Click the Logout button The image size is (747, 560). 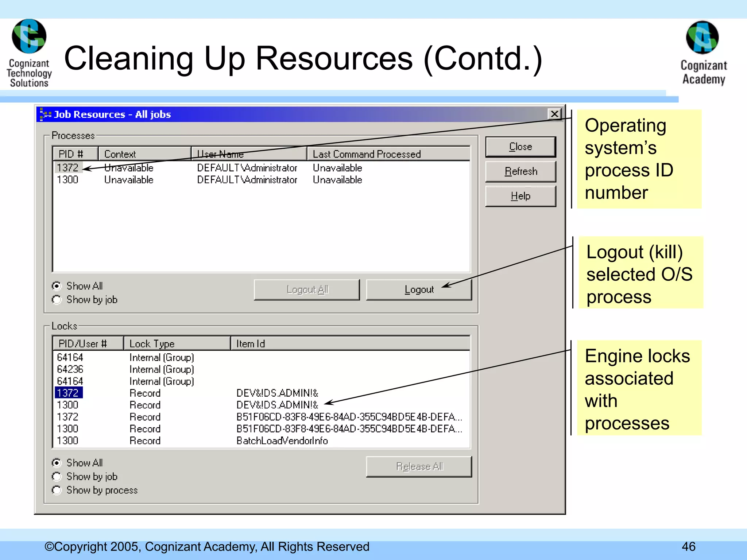[419, 290]
